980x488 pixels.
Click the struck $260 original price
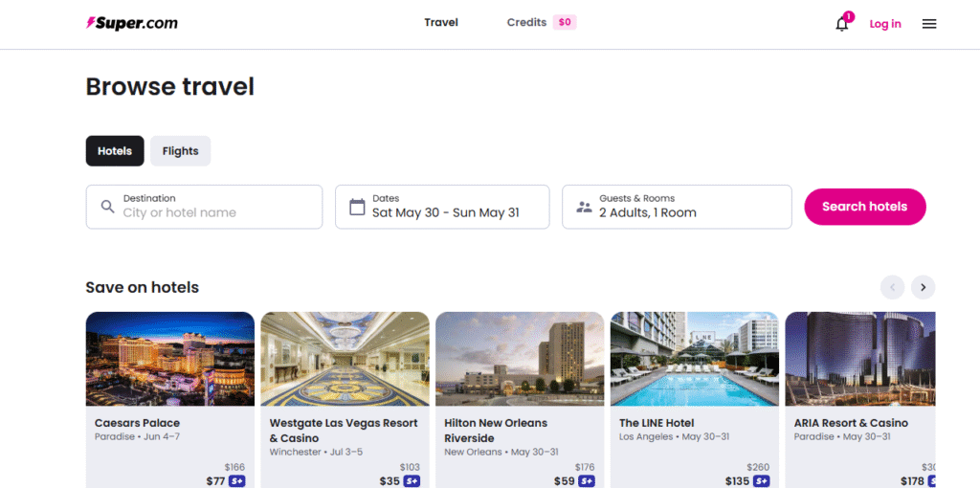[758, 467]
